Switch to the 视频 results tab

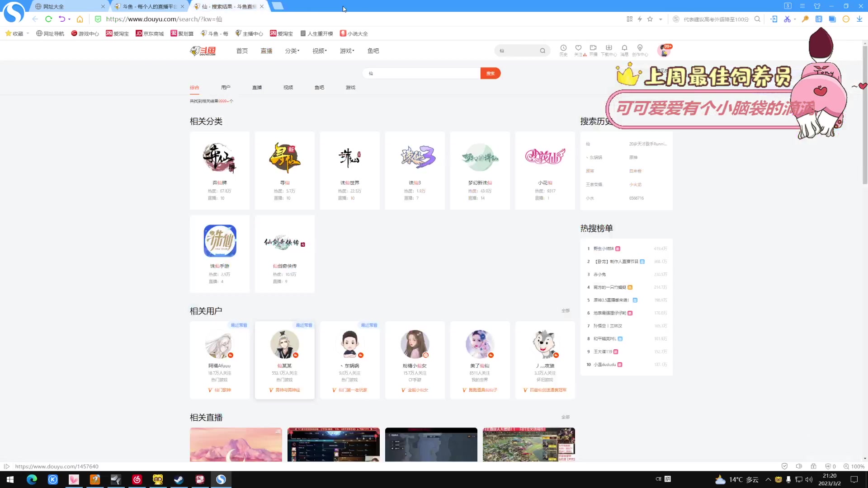point(288,88)
